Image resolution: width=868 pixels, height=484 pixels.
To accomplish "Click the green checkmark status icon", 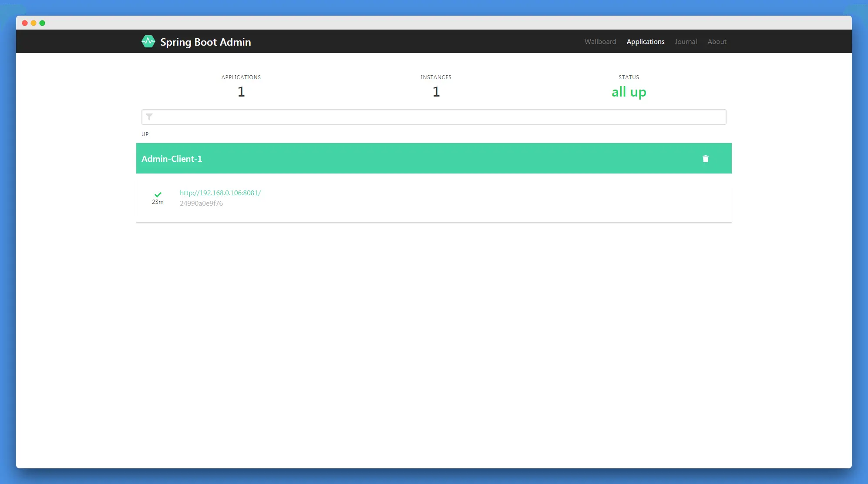I will tap(158, 194).
